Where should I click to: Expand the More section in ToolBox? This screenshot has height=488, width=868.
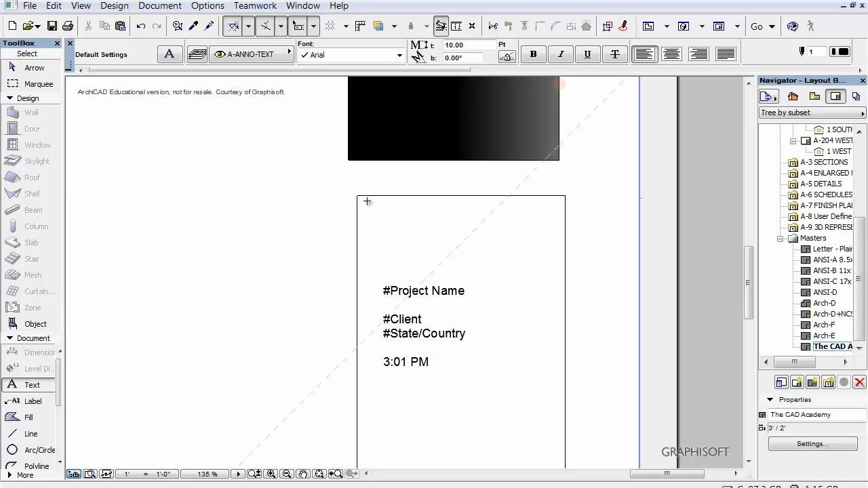tap(9, 475)
